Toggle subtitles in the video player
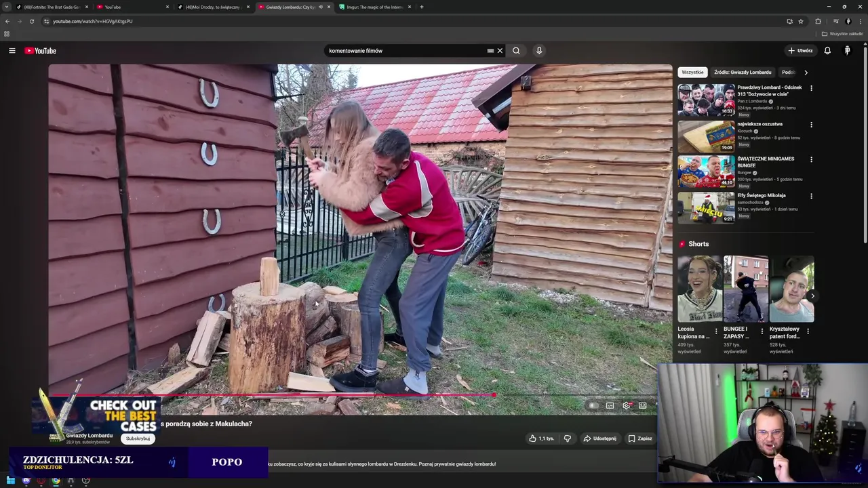Screen dimensions: 868x488 610,405
